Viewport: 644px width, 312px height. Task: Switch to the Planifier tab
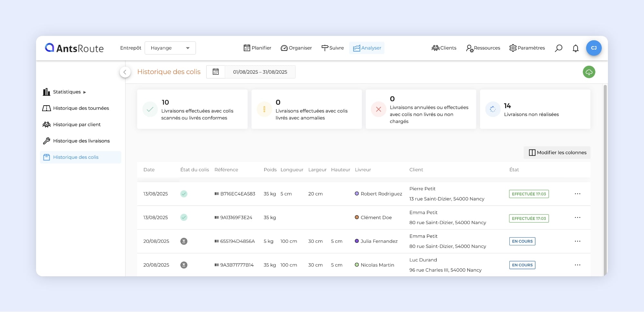[257, 48]
